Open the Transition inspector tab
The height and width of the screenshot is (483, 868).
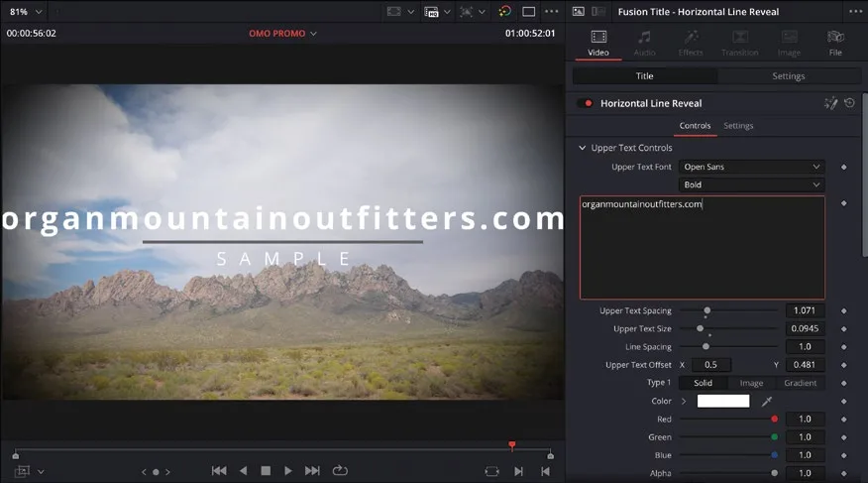739,44
